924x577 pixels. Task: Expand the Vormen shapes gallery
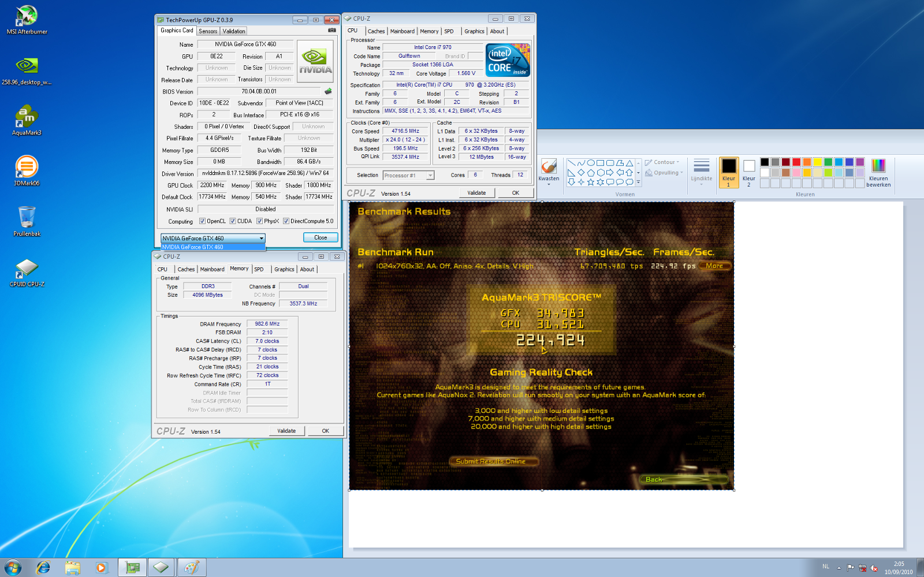pyautogui.click(x=638, y=182)
